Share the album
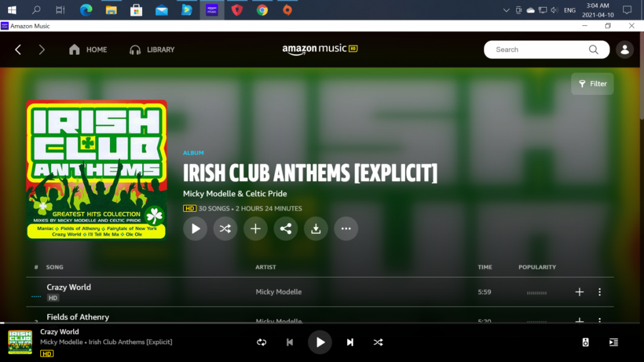The width and height of the screenshot is (644, 362). click(286, 229)
